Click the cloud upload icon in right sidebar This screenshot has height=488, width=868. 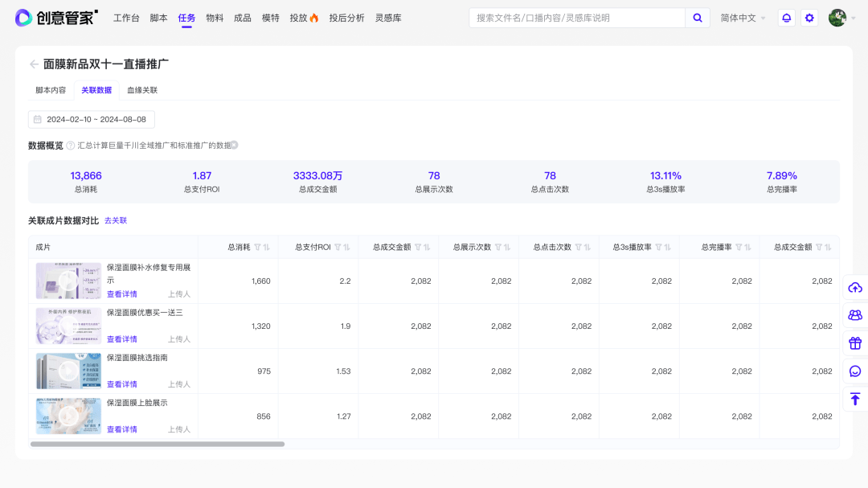(x=855, y=288)
